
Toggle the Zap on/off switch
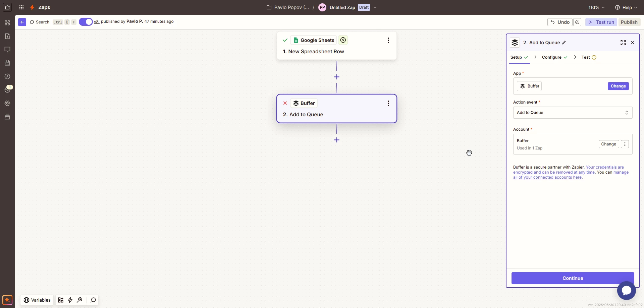tap(86, 22)
